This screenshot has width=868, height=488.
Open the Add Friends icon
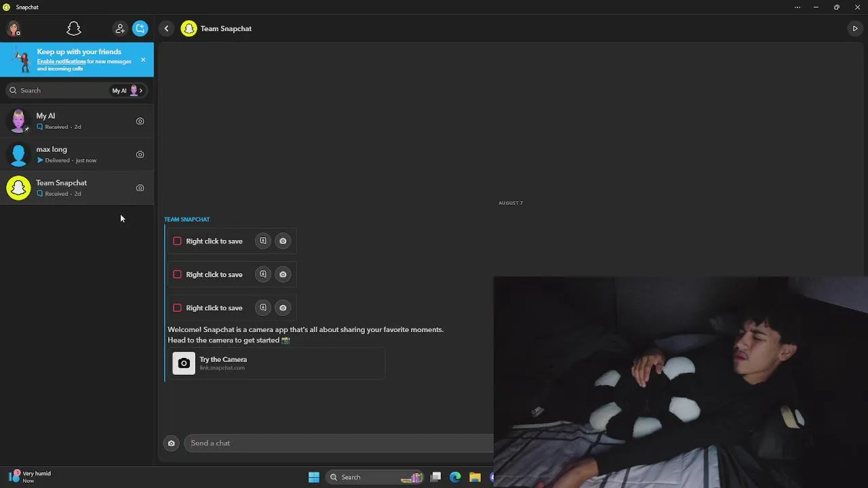point(120,28)
